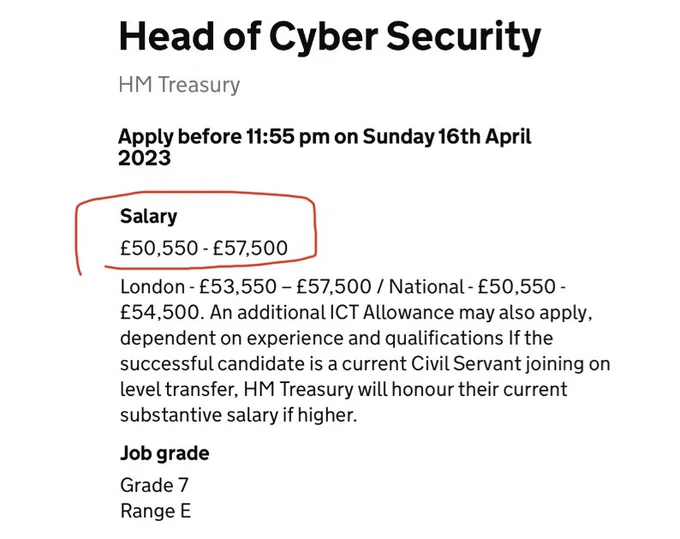Click the ICT Allowance sentence
This screenshot has width=680, height=539.
tap(401, 312)
